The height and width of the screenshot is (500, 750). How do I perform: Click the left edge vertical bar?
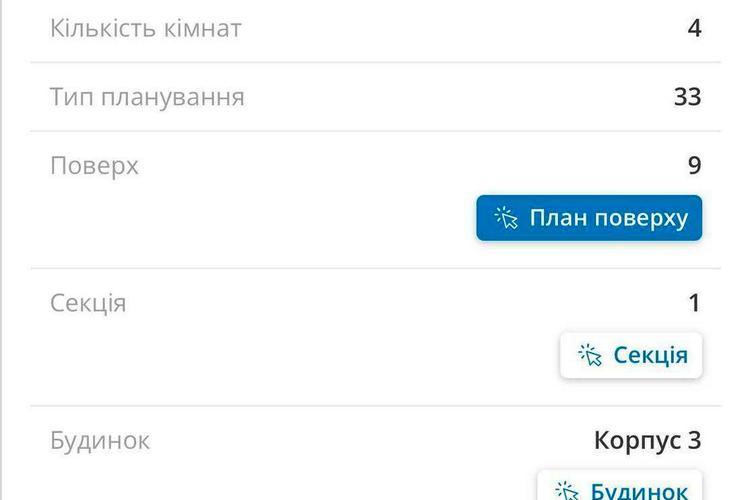tap(1, 250)
